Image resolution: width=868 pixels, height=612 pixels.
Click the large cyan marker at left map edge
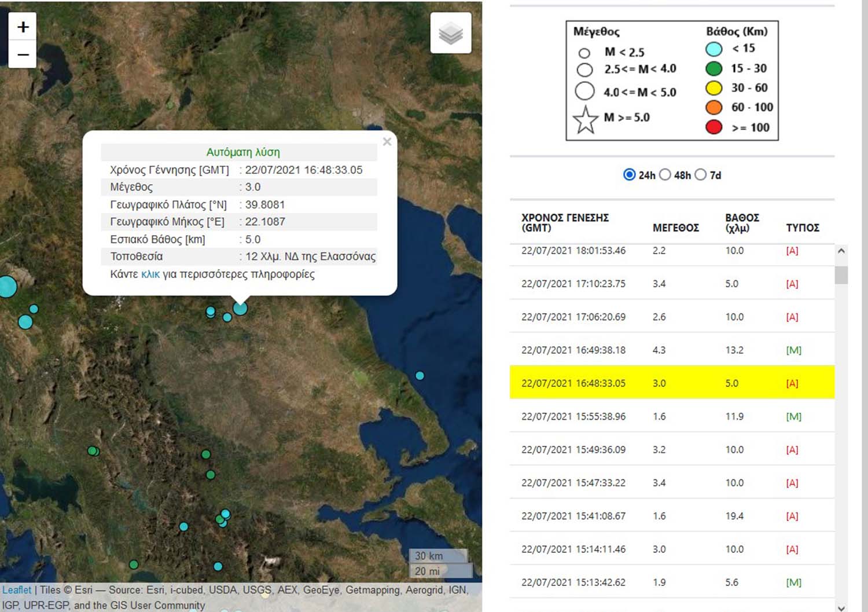(7, 287)
